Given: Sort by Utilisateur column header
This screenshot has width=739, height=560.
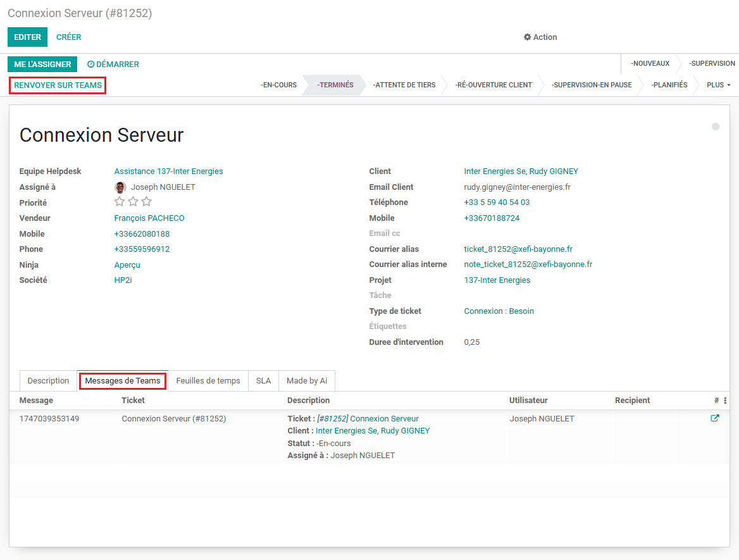Looking at the screenshot, I should (528, 401).
